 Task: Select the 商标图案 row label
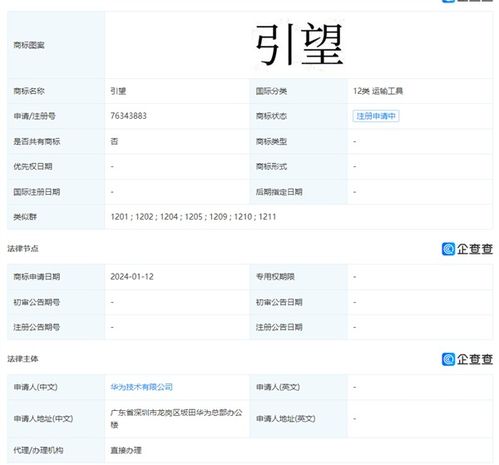coord(29,45)
